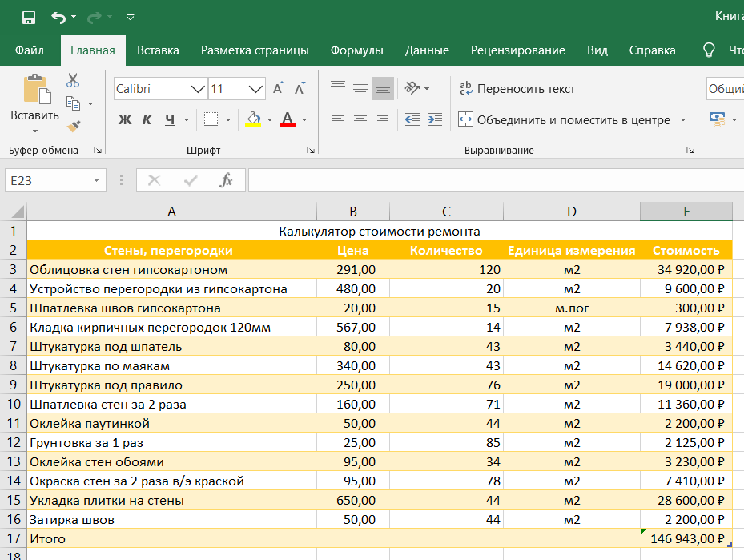Select the total cell 146 943,00 ₽
The width and height of the screenshot is (744, 560).
(686, 539)
